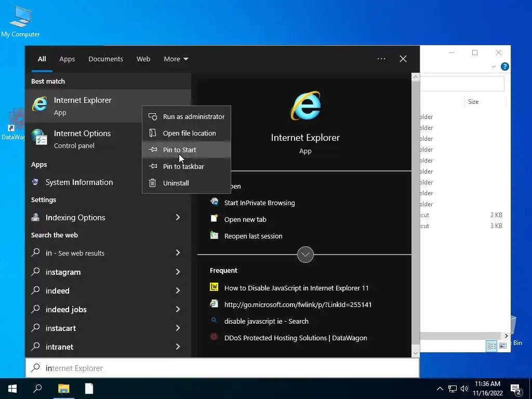
Task: Click search icon beside disable javascript ie
Action: coord(214,320)
